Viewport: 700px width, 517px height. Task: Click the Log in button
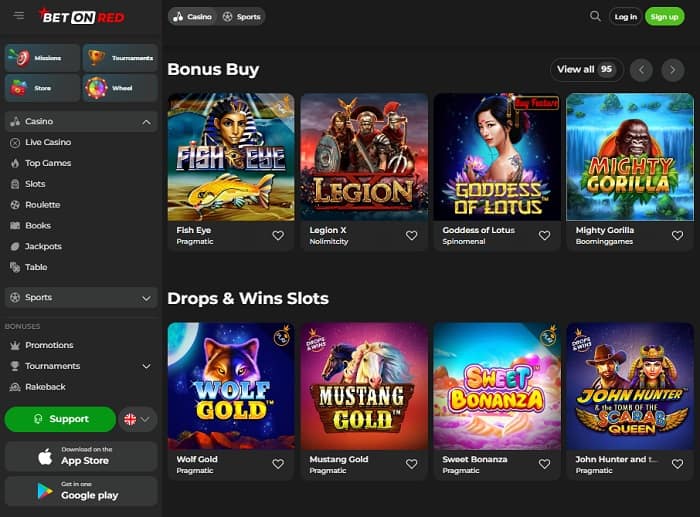coord(625,17)
